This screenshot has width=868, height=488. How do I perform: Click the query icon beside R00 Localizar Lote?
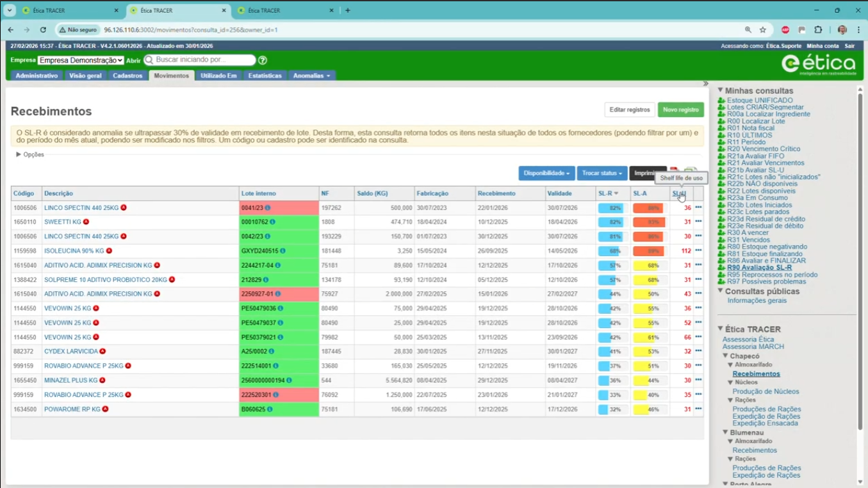tap(721, 121)
